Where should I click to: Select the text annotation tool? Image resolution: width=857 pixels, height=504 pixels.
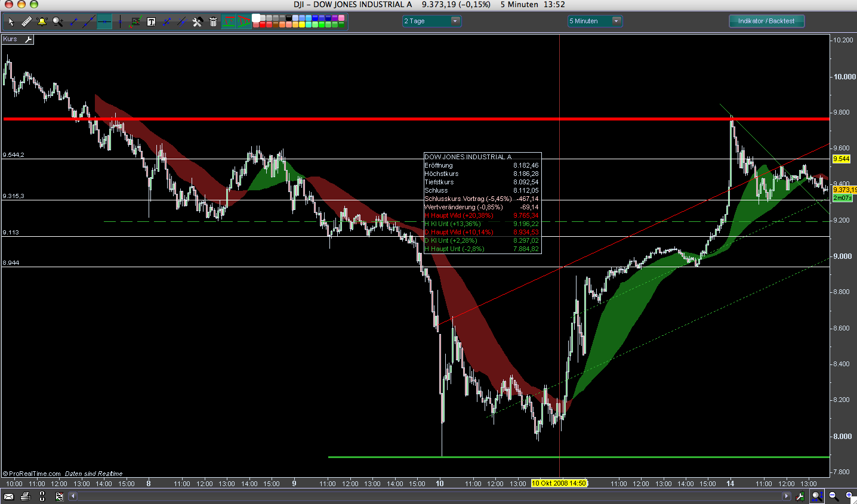(151, 22)
